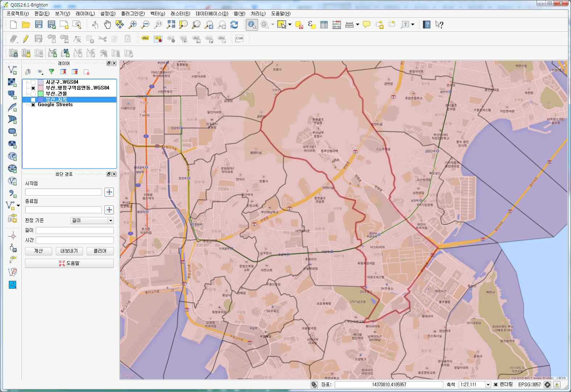Expand the feature action dropdown arrow
Image resolution: width=571 pixels, height=392 pixels.
pos(273,25)
